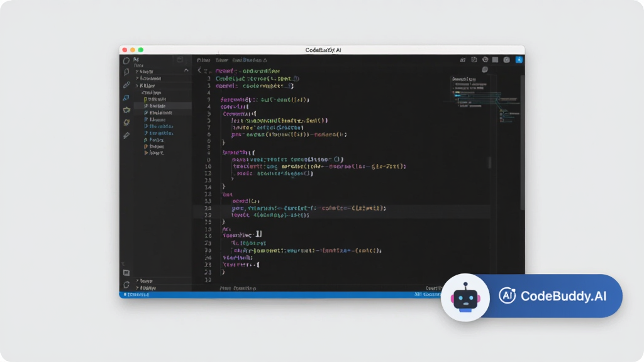
Task: Open the speech bubble chat icon in activity bar
Action: 126,73
